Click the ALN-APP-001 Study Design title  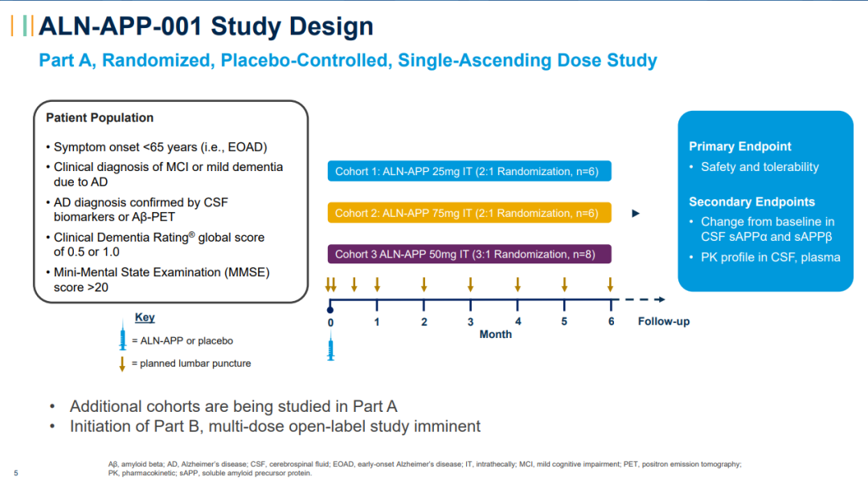pyautogui.click(x=206, y=26)
